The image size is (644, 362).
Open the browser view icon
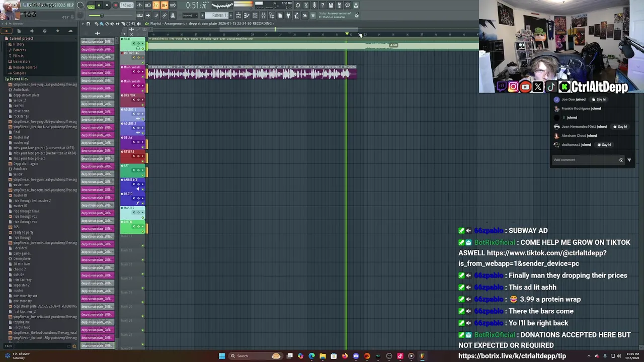(272, 16)
